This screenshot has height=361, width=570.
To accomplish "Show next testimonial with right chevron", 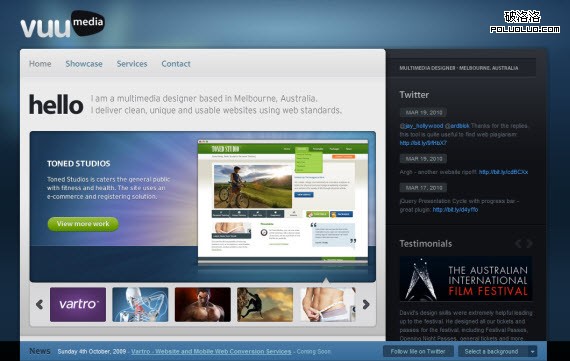I will point(529,243).
